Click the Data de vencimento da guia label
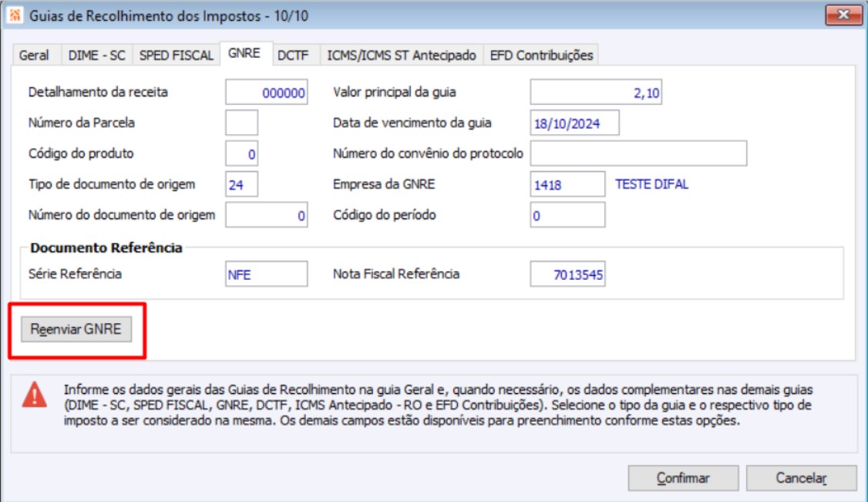 (412, 123)
